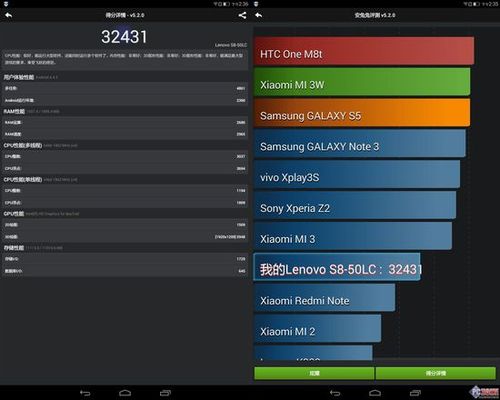Click the left green button below the ranking list
Screen dimensions: 500x400
tap(314, 373)
